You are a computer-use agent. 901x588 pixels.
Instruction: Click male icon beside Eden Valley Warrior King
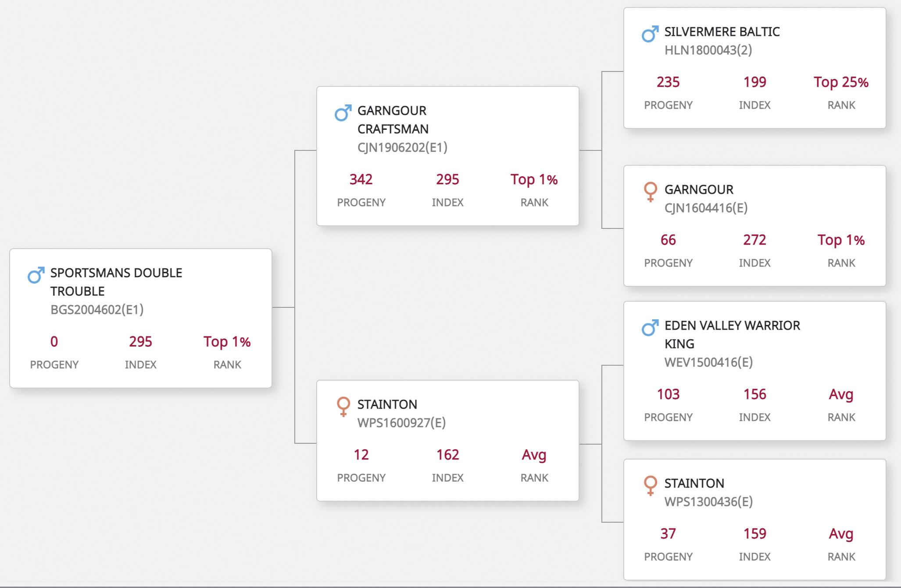tap(650, 328)
